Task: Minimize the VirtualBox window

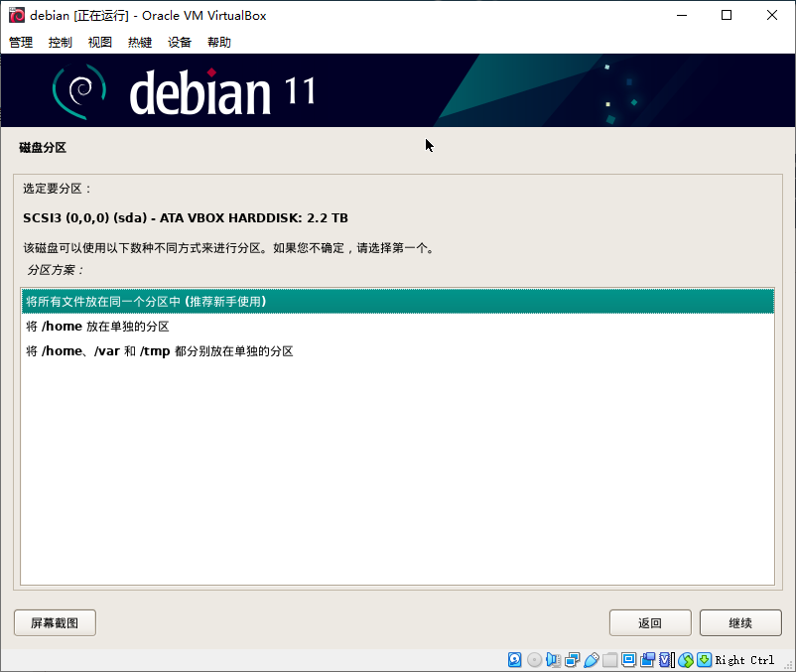Action: (682, 15)
